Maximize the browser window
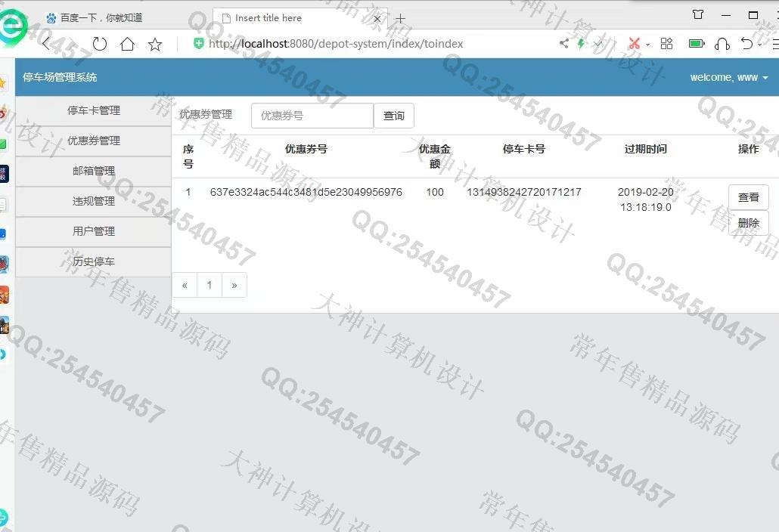This screenshot has height=532, width=779. coord(753,15)
